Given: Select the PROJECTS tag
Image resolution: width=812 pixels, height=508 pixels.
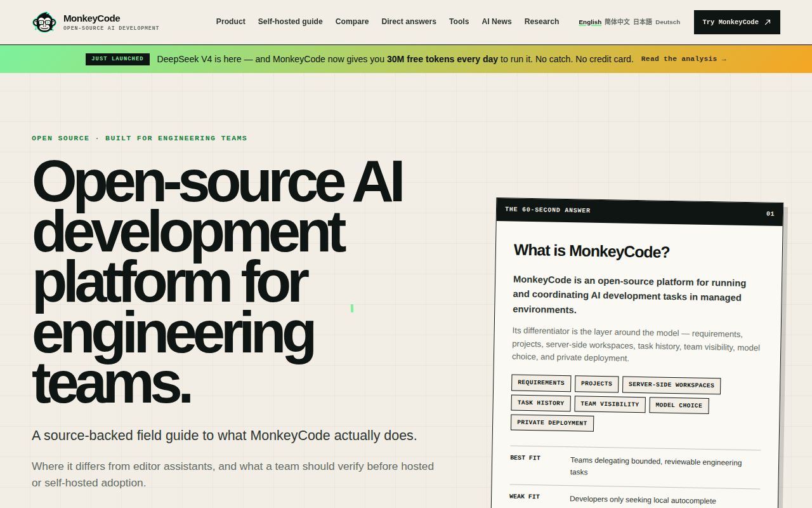Looking at the screenshot, I should click(x=596, y=384).
